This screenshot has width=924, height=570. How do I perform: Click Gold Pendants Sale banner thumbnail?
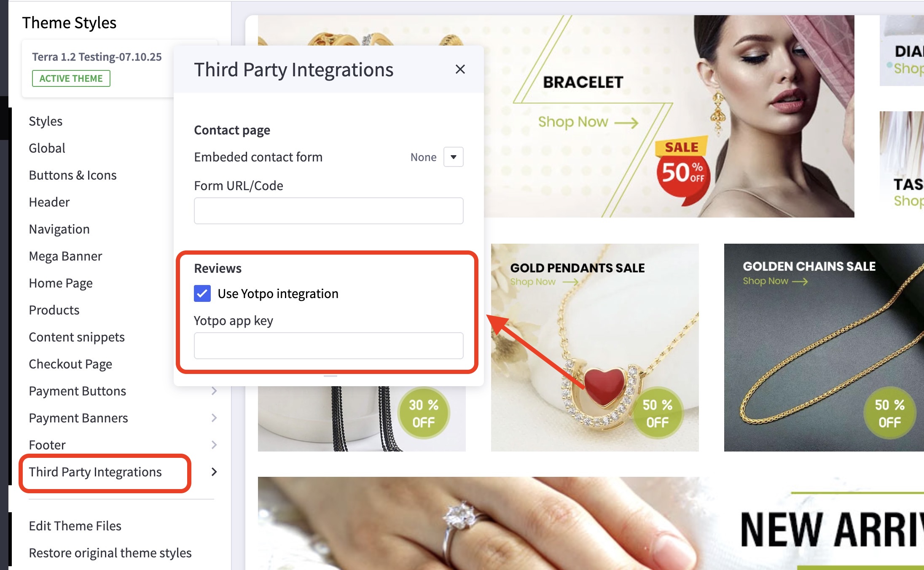(x=595, y=347)
